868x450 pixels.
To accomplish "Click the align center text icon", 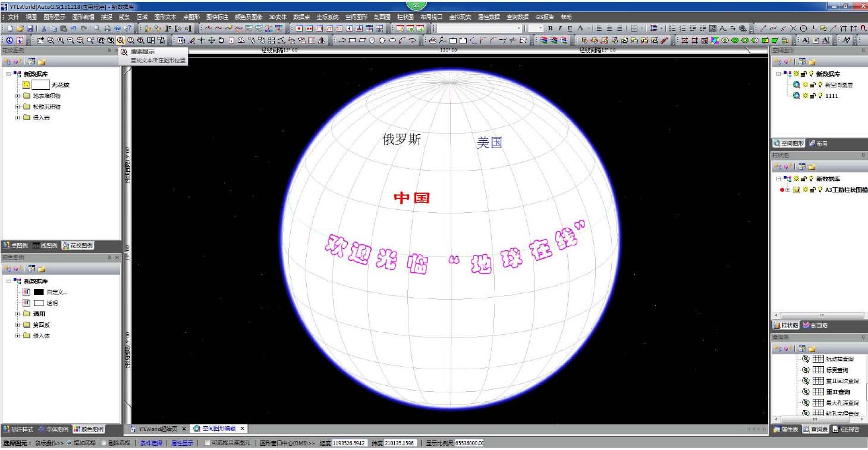I will click(609, 28).
